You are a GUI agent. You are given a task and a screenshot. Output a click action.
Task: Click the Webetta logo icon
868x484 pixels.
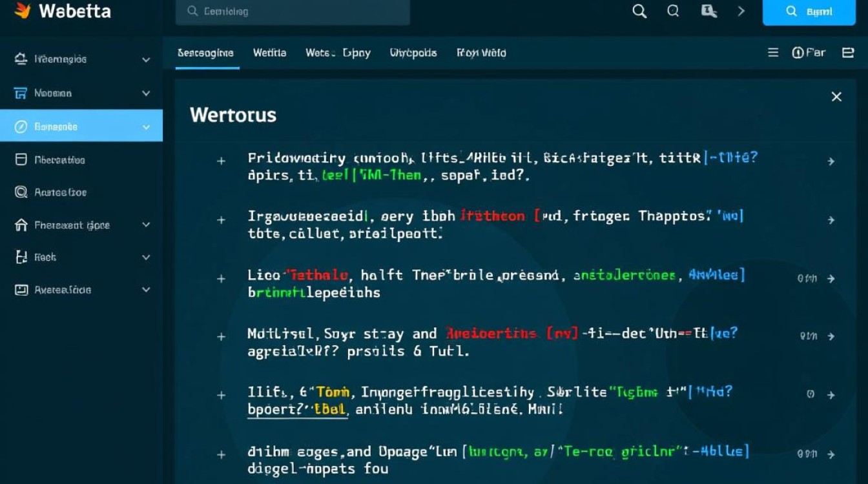tap(23, 11)
